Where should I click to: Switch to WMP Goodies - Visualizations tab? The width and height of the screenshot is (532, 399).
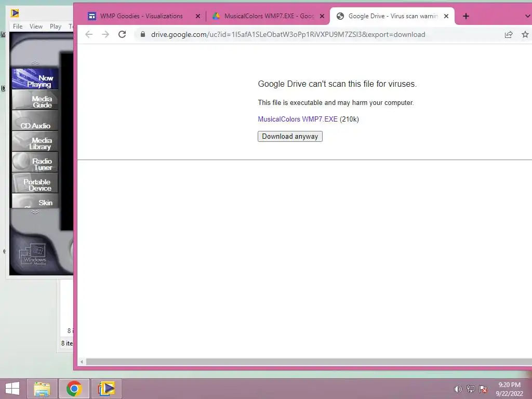click(x=141, y=16)
